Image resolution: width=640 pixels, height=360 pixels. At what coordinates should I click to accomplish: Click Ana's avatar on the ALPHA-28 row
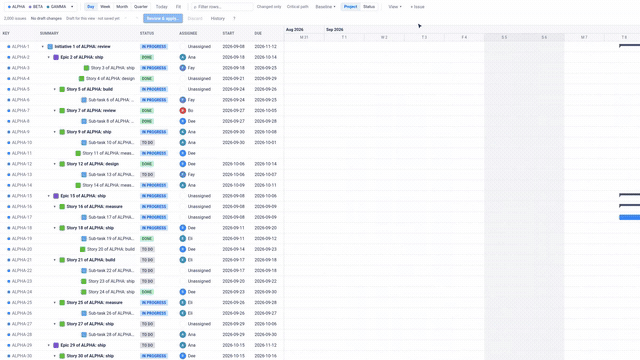pos(182,334)
